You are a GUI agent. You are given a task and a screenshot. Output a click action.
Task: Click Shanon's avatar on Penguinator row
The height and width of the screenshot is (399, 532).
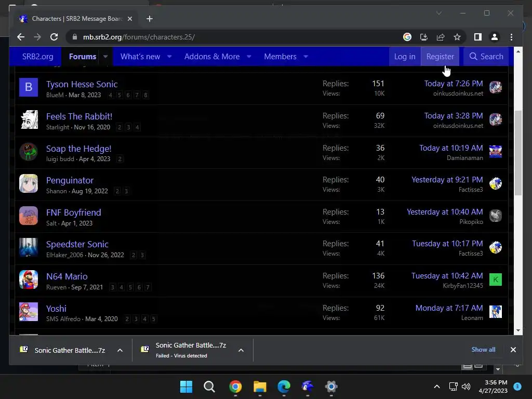pos(29,183)
